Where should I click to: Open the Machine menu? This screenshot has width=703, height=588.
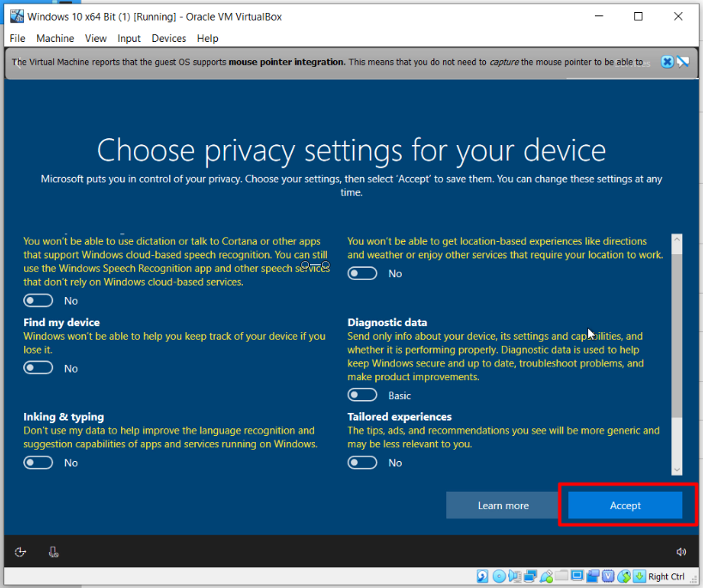click(55, 39)
